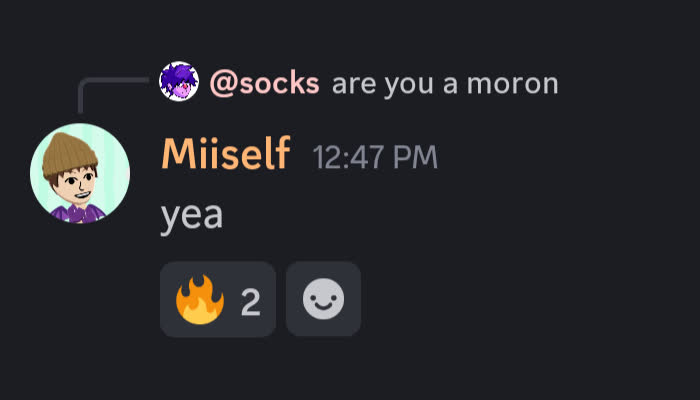The image size is (700, 400).
Task: Open socks's small purple-haired avatar
Action: pyautogui.click(x=179, y=81)
